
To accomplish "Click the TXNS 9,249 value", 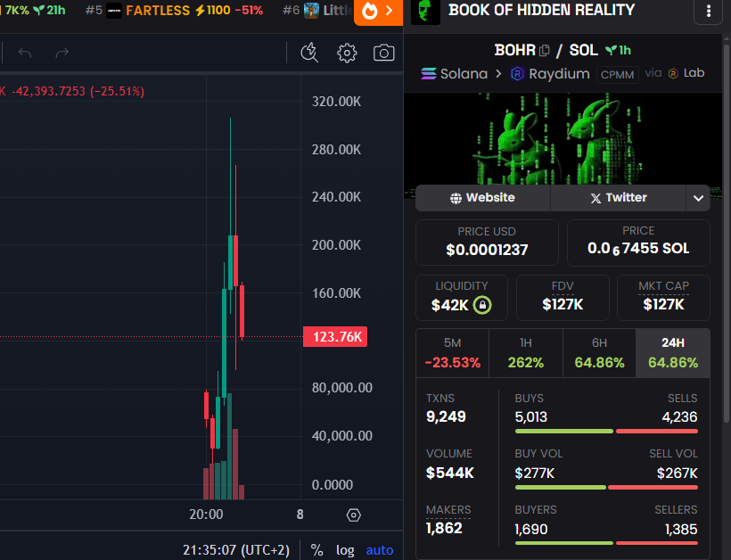I will [446, 416].
